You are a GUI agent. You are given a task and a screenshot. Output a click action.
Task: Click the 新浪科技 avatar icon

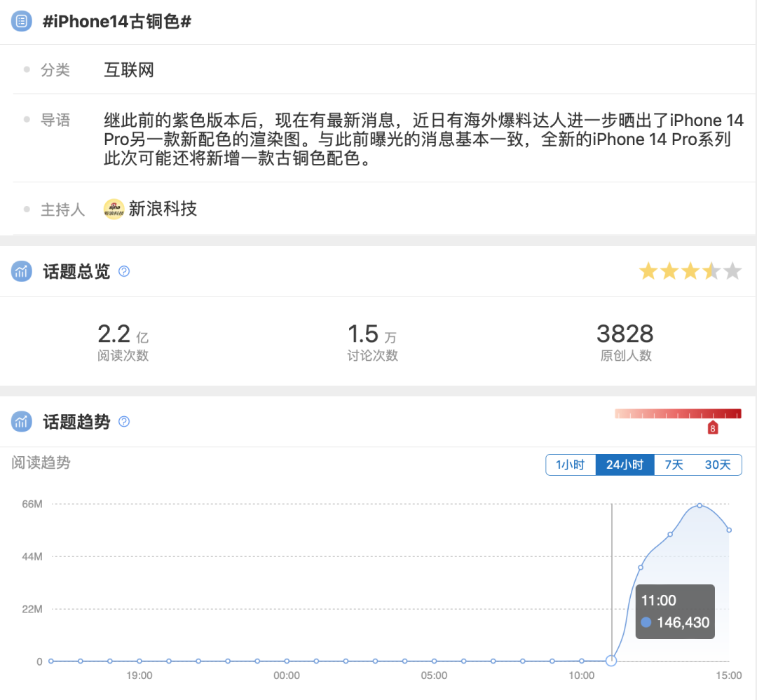click(x=114, y=209)
